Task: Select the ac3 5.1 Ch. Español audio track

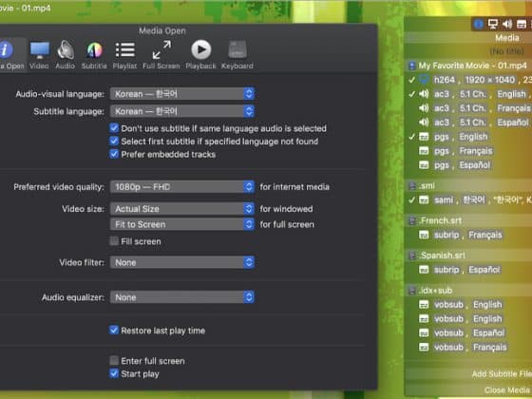Action: point(469,123)
